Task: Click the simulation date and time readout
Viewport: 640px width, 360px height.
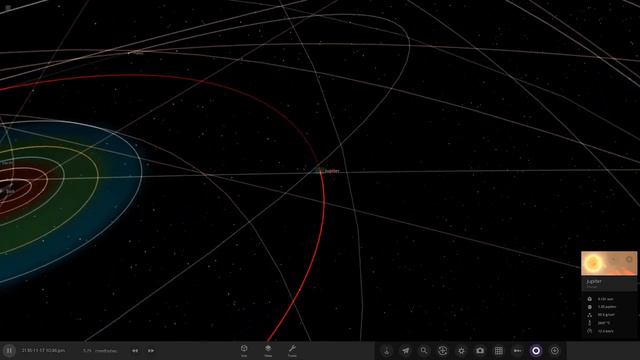Action: [x=43, y=351]
